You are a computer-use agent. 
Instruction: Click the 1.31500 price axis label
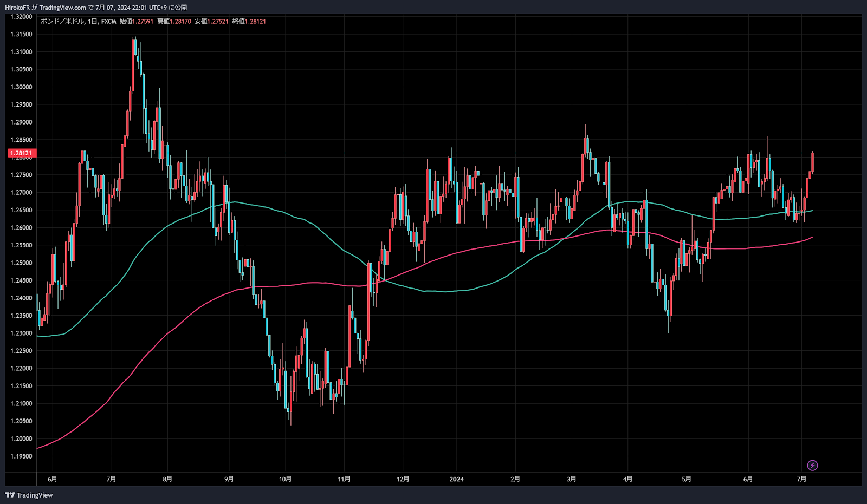pos(21,34)
